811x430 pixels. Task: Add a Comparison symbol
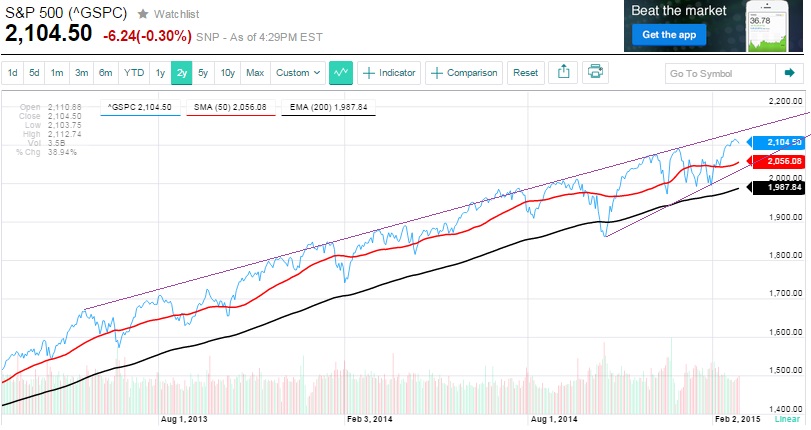(463, 73)
